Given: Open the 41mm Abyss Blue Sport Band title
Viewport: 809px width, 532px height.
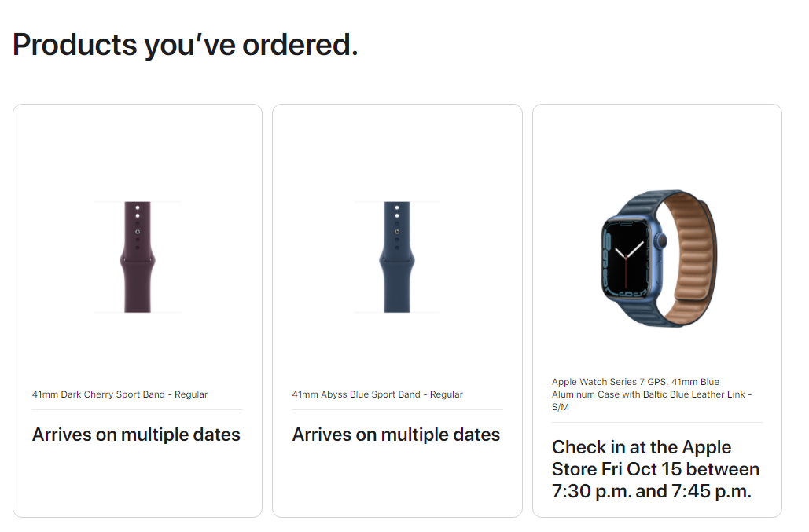Looking at the screenshot, I should [x=377, y=394].
